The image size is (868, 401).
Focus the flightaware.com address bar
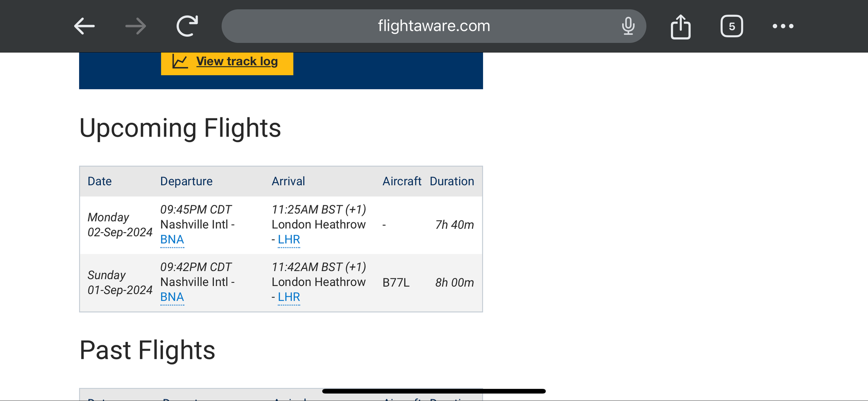coord(434,26)
